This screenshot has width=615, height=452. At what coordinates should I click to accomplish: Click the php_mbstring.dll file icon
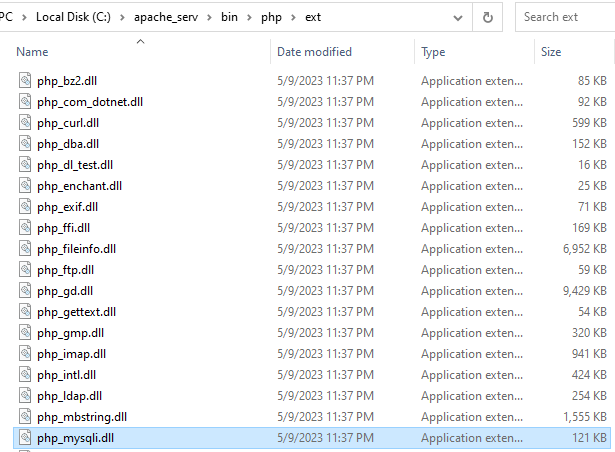point(25,416)
